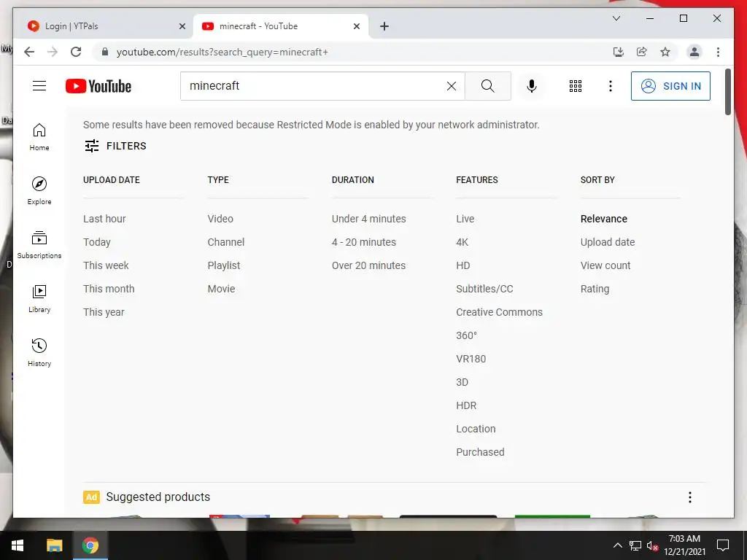747x560 pixels.
Task: Sort results by View count
Action: (x=605, y=265)
